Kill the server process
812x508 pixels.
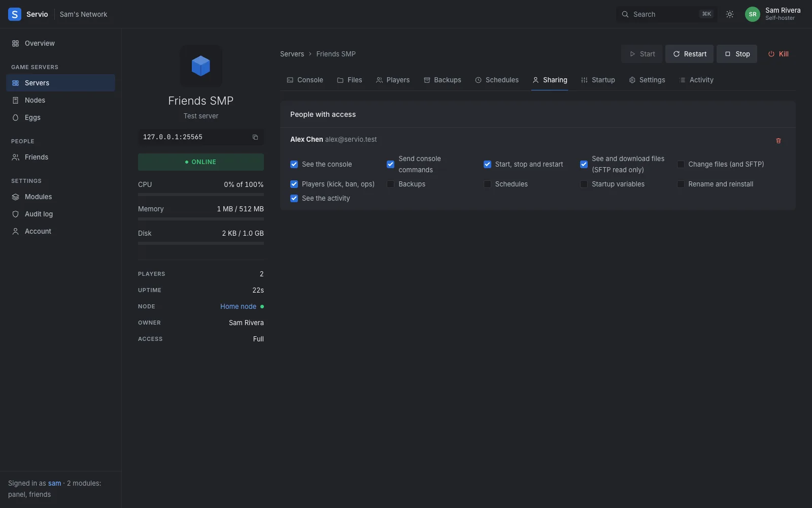(x=778, y=54)
